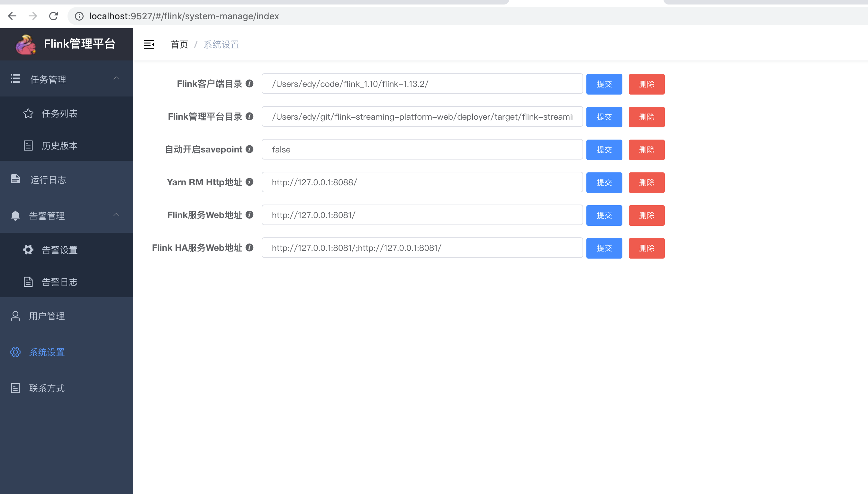
Task: Focus the 自动开启savepoint input showing false
Action: (x=422, y=149)
